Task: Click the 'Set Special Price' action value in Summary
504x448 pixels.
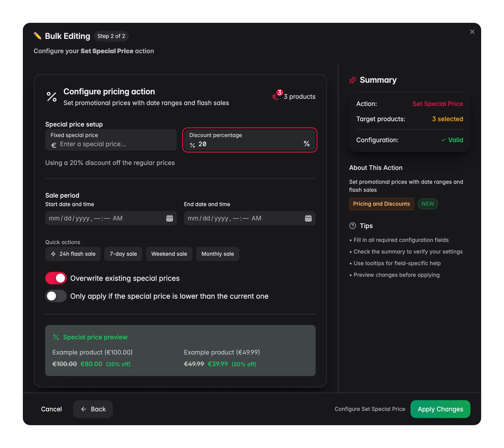Action: click(x=438, y=104)
